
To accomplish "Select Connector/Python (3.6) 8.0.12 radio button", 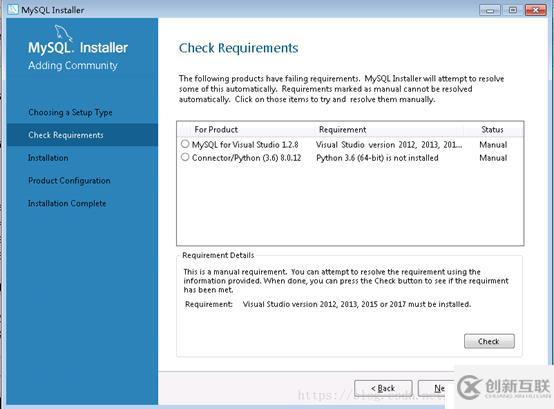I will click(x=185, y=157).
